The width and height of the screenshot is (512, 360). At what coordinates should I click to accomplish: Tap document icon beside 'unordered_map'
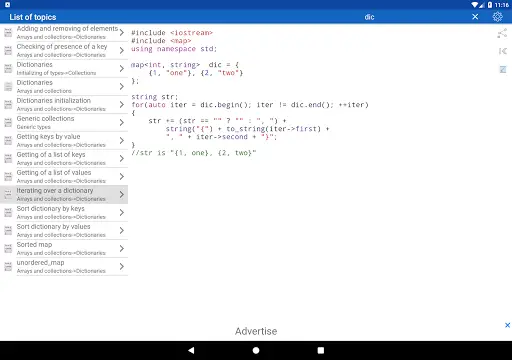point(8,267)
